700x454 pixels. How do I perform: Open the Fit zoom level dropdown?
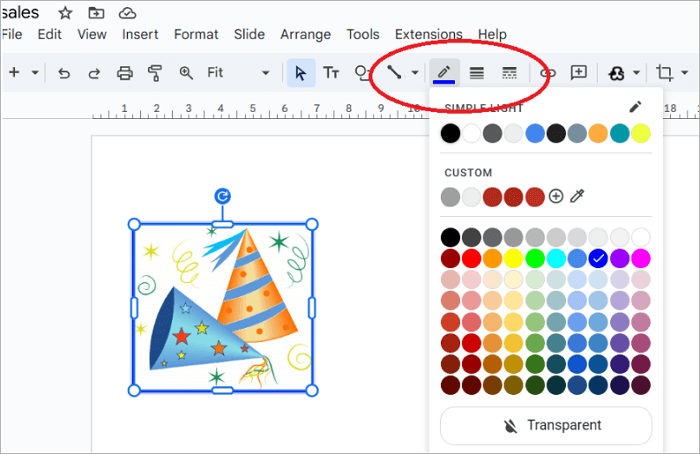pyautogui.click(x=238, y=73)
